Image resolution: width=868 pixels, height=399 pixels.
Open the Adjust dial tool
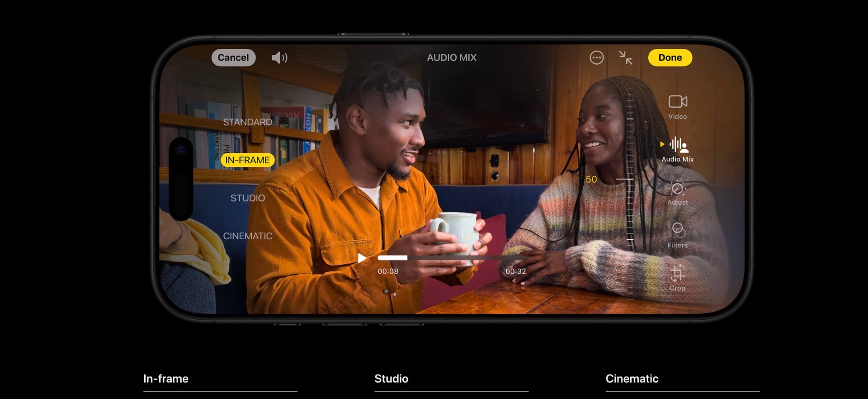coord(677,189)
